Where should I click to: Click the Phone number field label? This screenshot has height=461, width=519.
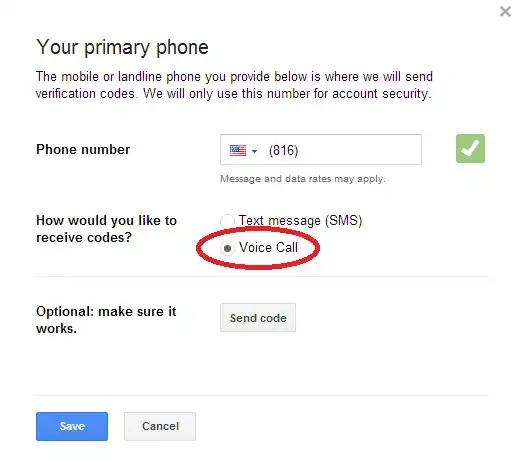click(83, 149)
